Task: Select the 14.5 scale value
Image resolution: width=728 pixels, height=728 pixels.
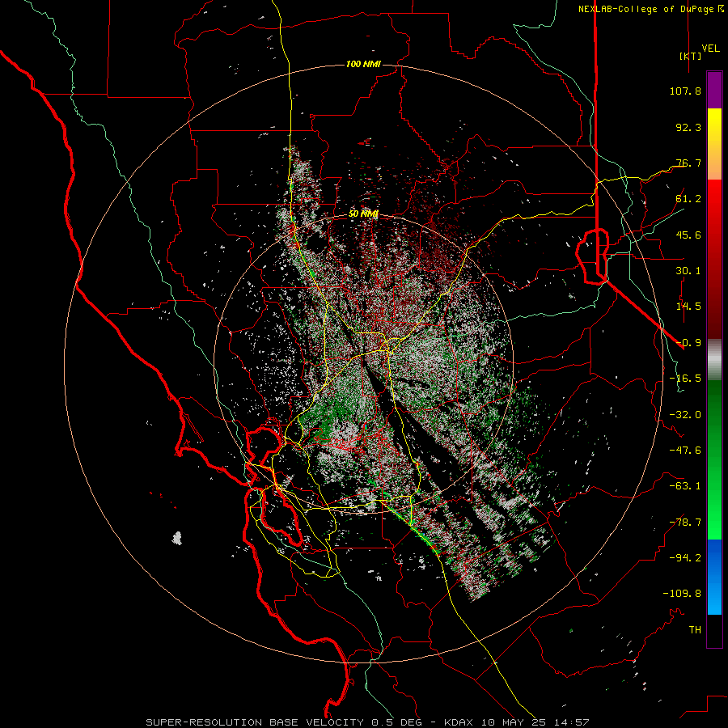Action: click(688, 307)
